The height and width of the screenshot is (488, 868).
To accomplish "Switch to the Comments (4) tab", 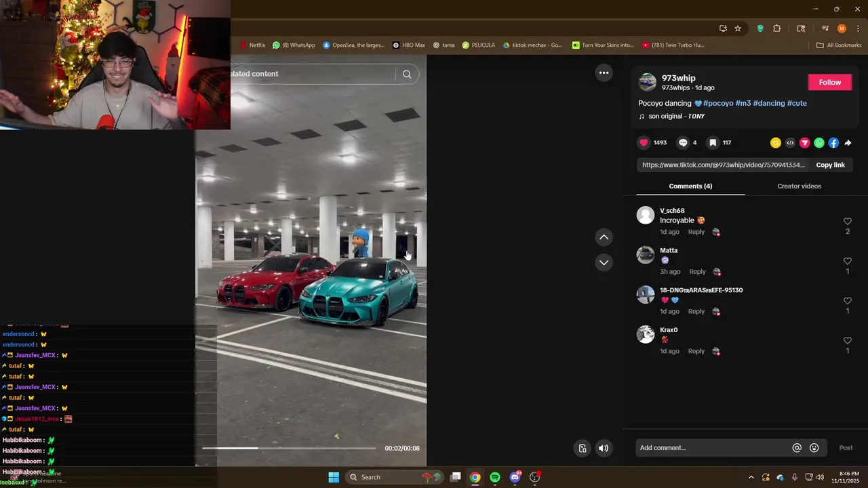I will 690,186.
